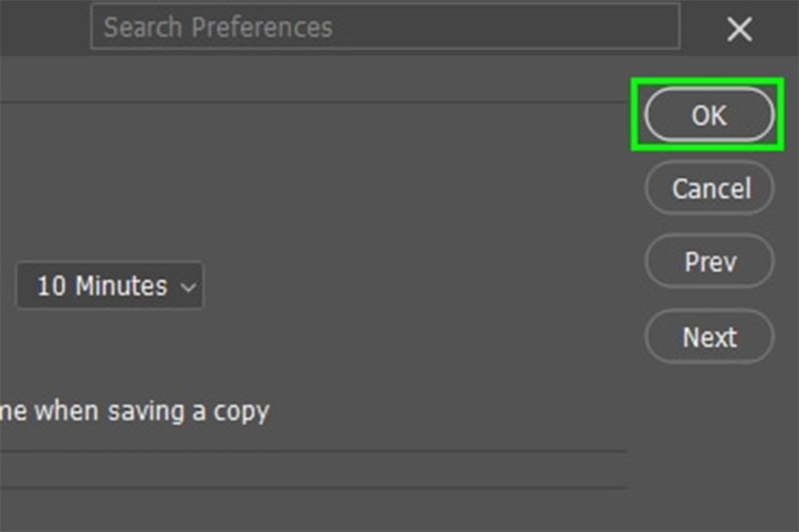Confirm preferences using the highlighted OK button
Viewport: 799px width, 532px height.
(x=709, y=115)
